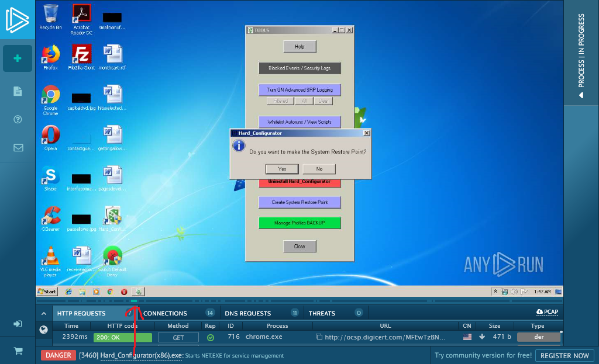Screen dimensions: 599x364
Task: Expand the Process In Progress side panel
Action: [x=581, y=53]
